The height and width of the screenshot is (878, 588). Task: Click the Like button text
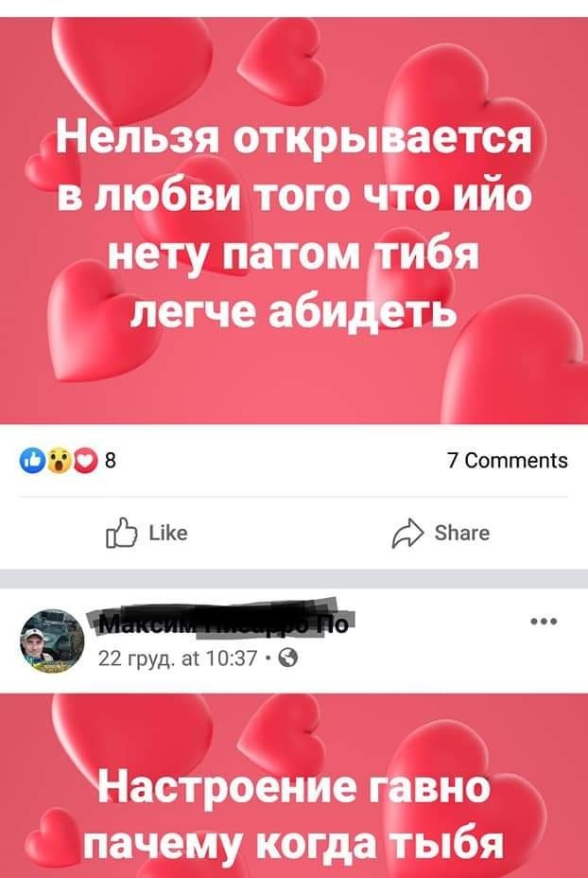[169, 533]
